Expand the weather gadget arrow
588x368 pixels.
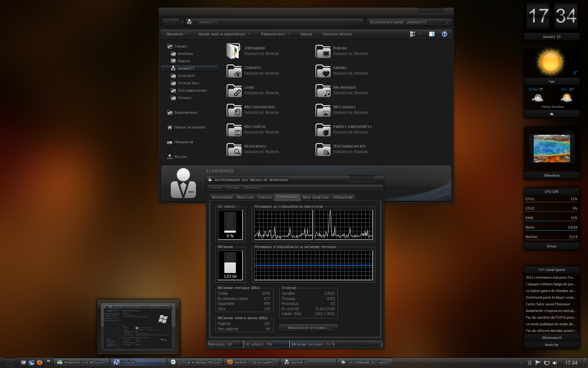(x=552, y=114)
